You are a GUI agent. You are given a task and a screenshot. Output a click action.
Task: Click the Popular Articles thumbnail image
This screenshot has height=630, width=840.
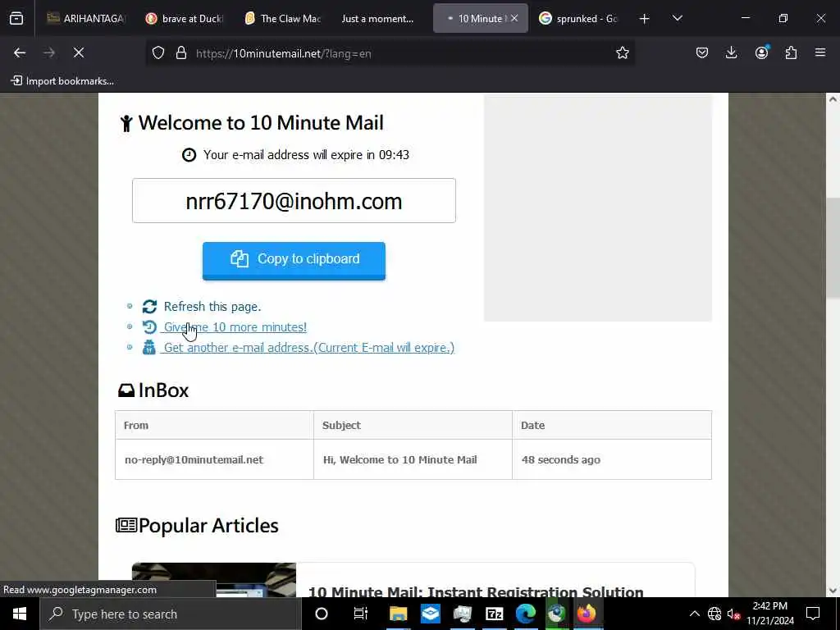[x=214, y=580]
